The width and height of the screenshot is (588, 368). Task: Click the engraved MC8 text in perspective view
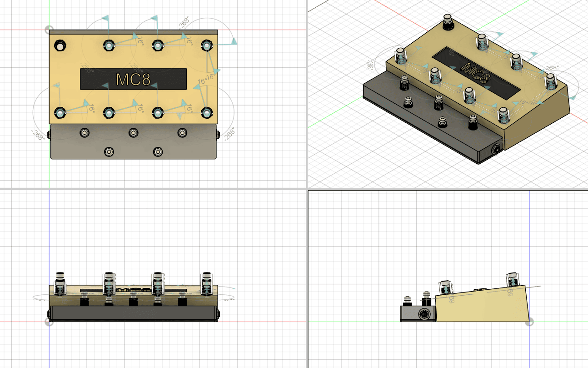click(477, 73)
